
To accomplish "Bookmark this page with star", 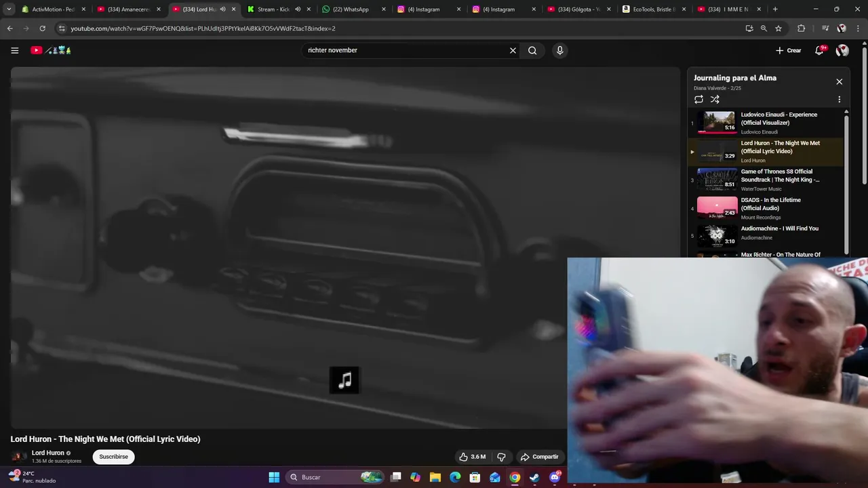I will (x=778, y=28).
